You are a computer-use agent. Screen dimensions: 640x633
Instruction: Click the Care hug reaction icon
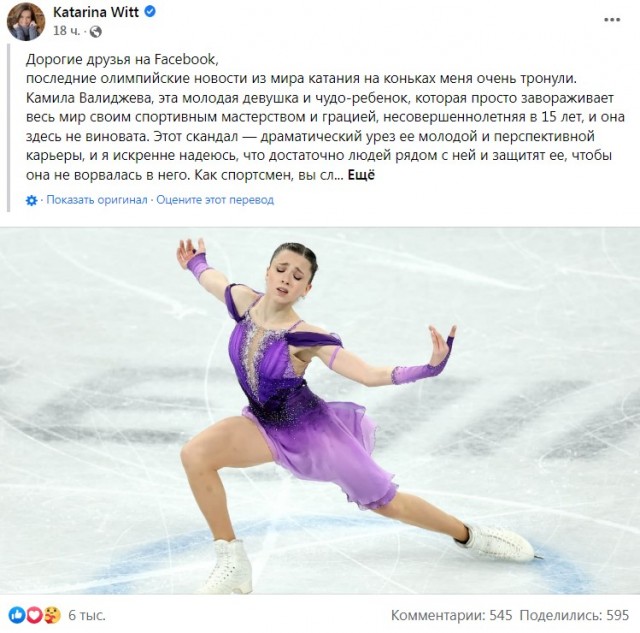coord(52,615)
